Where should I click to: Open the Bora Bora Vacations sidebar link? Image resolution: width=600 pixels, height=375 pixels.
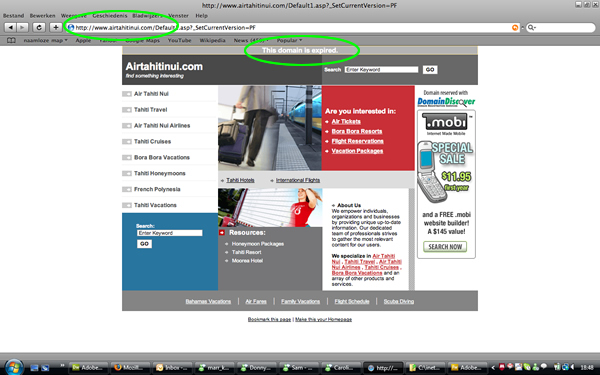point(161,158)
